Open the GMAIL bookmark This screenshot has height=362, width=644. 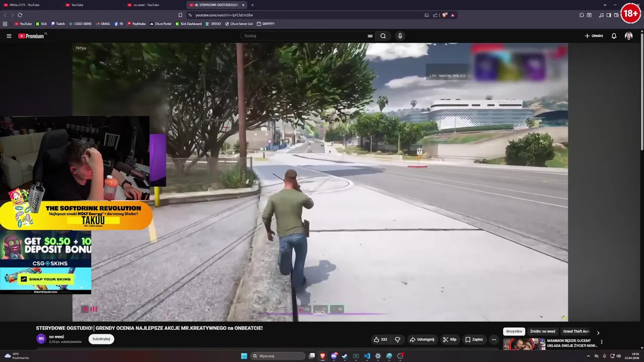pos(103,24)
